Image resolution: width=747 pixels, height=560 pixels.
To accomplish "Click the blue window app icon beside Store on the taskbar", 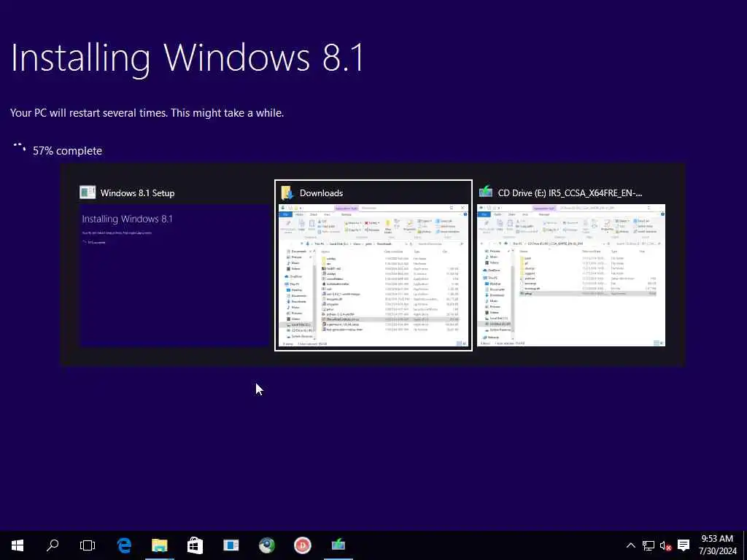I will (x=231, y=545).
